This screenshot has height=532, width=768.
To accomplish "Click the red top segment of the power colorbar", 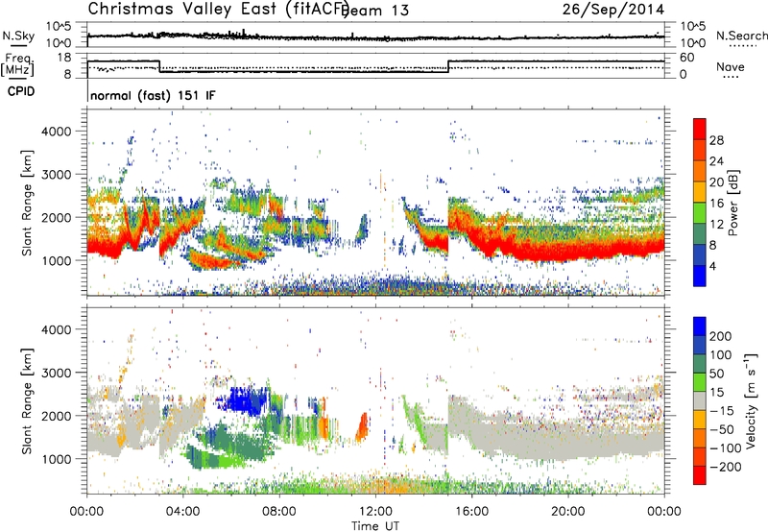I will tap(700, 130).
